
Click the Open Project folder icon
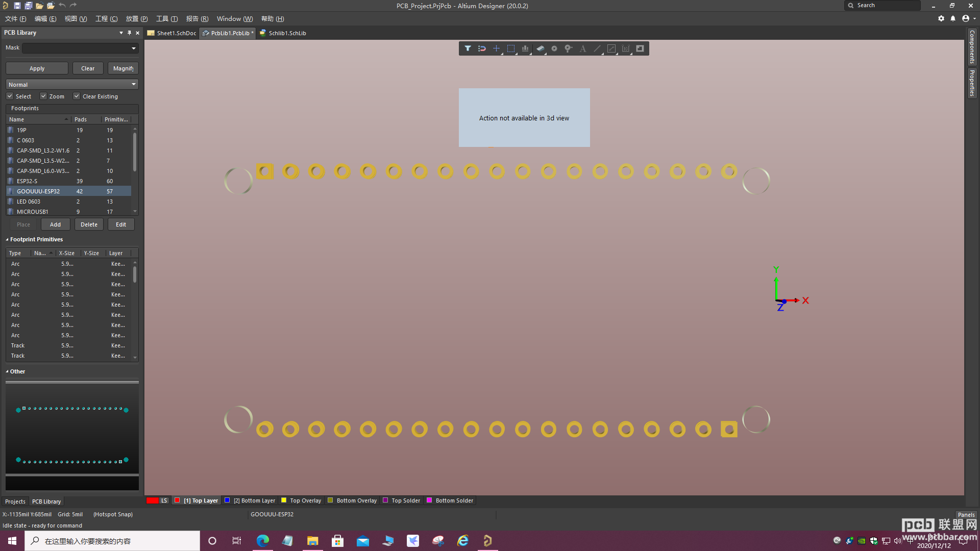(51, 6)
